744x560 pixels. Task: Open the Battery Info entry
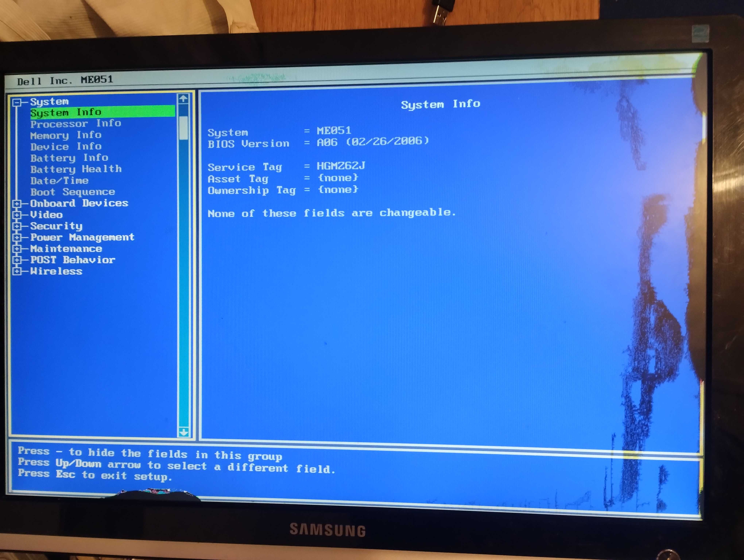[69, 158]
